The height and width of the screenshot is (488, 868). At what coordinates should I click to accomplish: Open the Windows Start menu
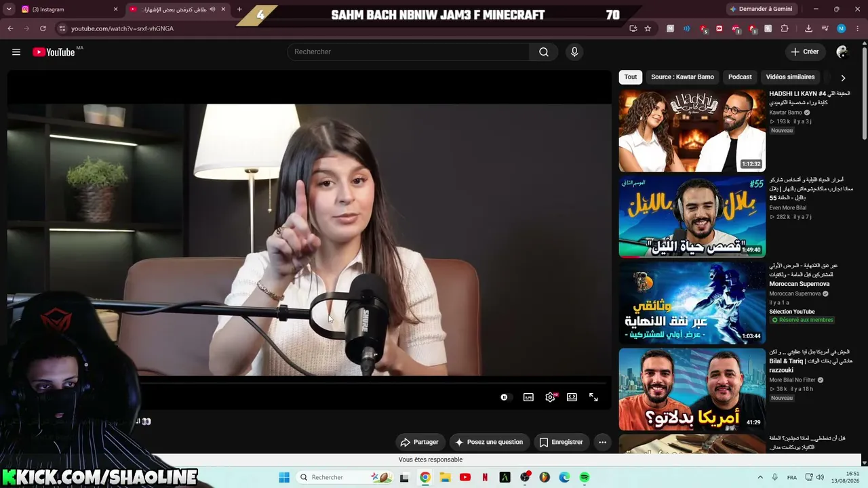click(284, 477)
